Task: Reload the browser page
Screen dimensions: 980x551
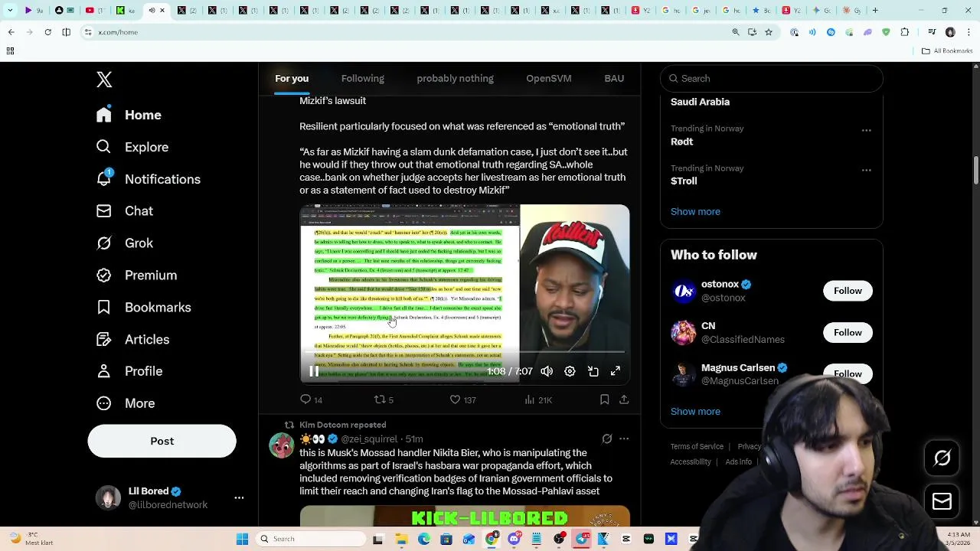Action: pyautogui.click(x=47, y=32)
